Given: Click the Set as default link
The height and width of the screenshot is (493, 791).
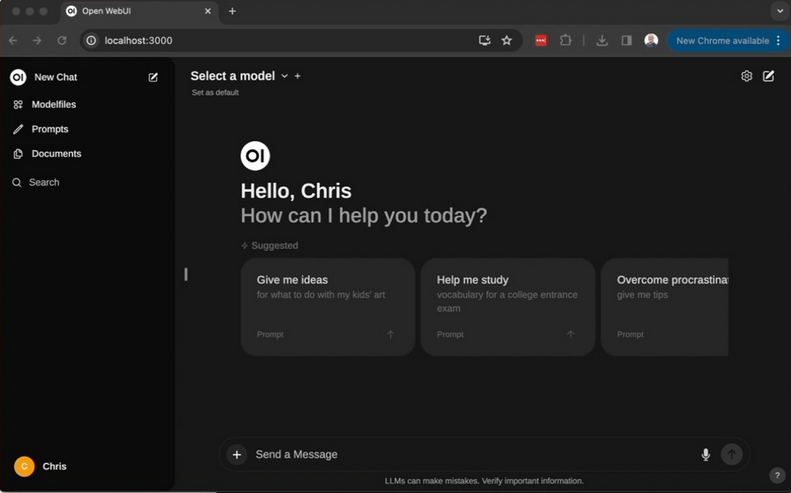Looking at the screenshot, I should 215,92.
